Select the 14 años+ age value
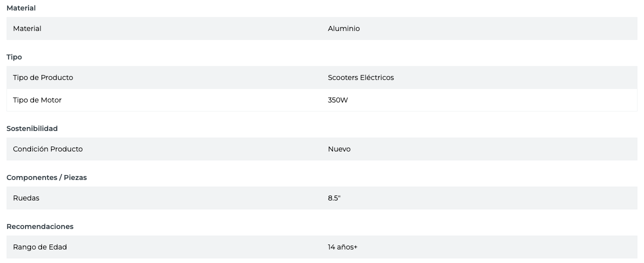Image resolution: width=644 pixels, height=263 pixels. (342, 247)
